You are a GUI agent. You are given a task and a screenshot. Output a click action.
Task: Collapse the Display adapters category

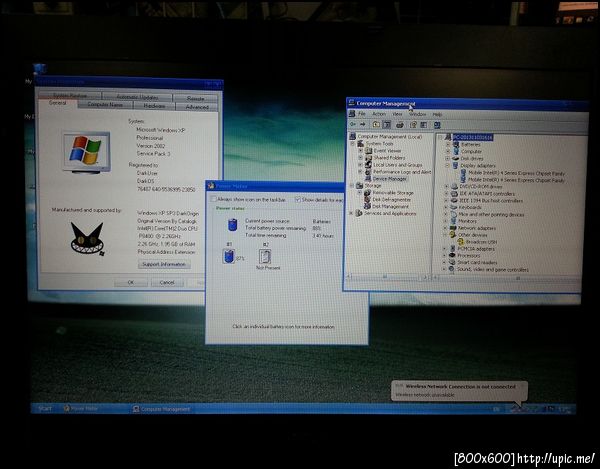(447, 165)
